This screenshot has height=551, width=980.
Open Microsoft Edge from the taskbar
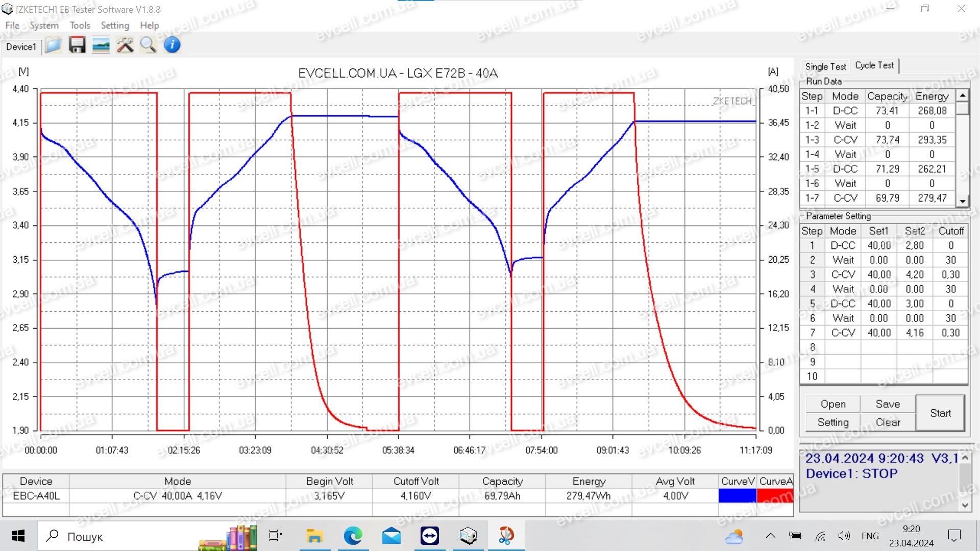coord(353,536)
